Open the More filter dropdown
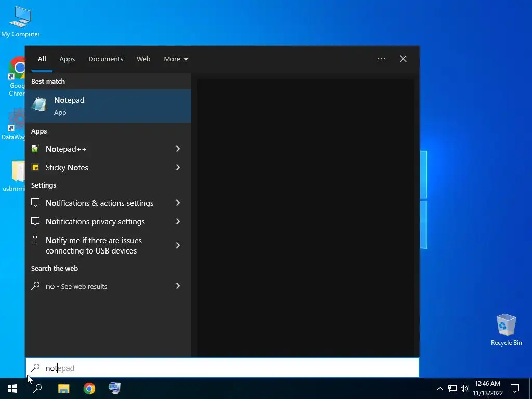Image resolution: width=532 pixels, height=399 pixels. pyautogui.click(x=176, y=59)
